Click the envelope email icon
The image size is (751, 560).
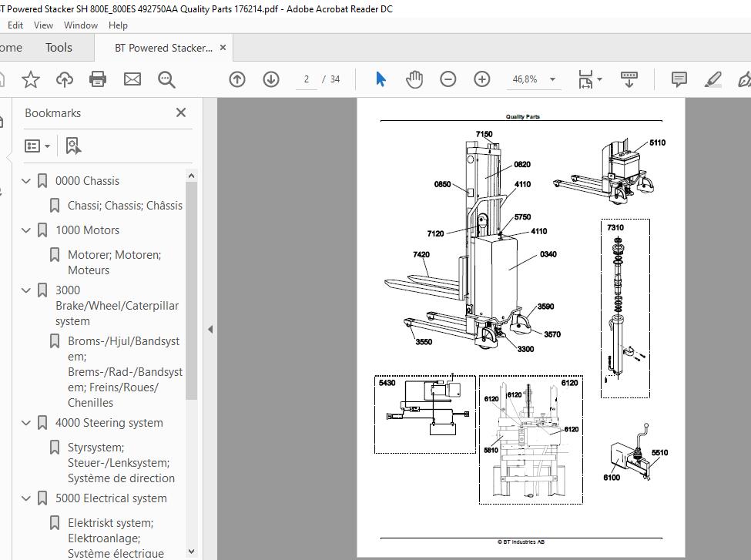coord(132,79)
